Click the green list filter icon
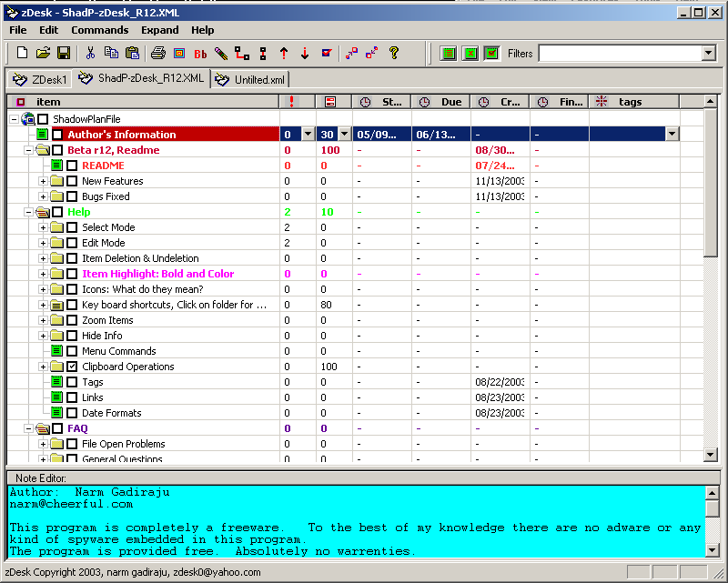The image size is (728, 583). coord(448,54)
